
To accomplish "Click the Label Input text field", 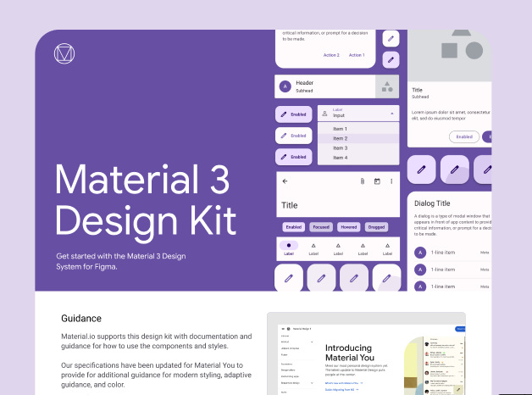I will pyautogui.click(x=358, y=114).
